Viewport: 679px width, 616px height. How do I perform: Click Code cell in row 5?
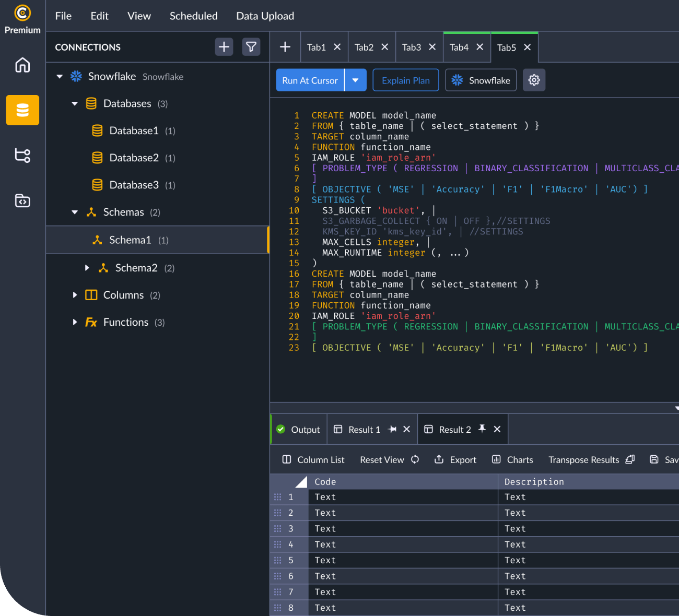pyautogui.click(x=403, y=560)
